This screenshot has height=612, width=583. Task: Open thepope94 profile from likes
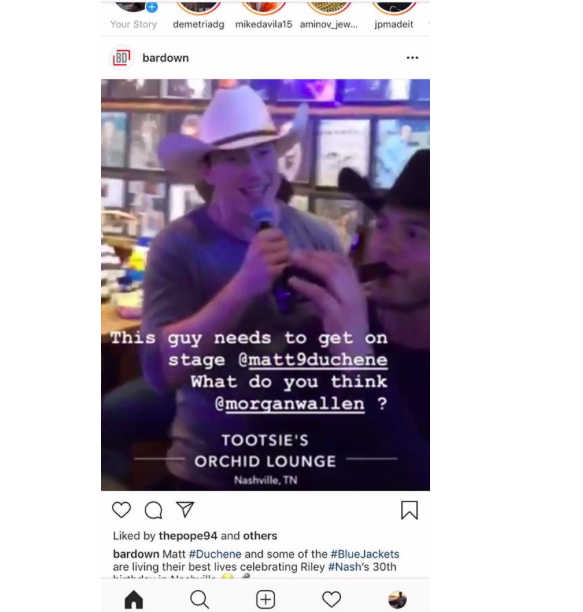pyautogui.click(x=188, y=536)
